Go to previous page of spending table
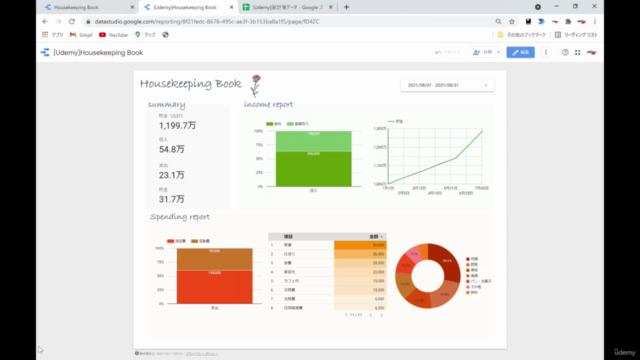This screenshot has height=360, width=640. pyautogui.click(x=371, y=315)
